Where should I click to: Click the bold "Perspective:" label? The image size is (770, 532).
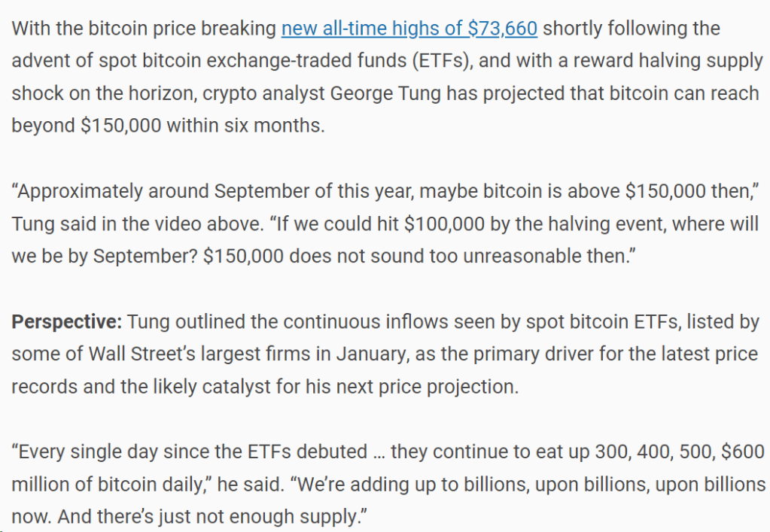66,323
